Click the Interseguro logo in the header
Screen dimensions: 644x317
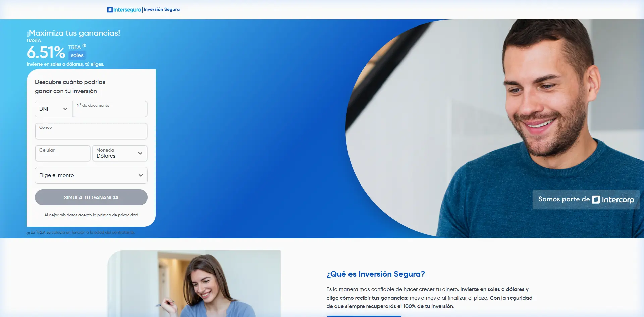click(x=124, y=10)
